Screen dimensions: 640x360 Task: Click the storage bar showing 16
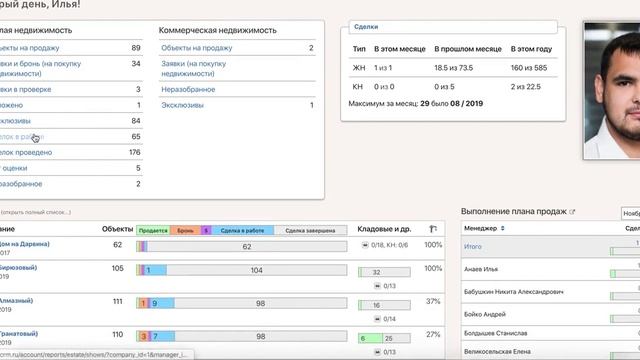pyautogui.click(x=384, y=305)
